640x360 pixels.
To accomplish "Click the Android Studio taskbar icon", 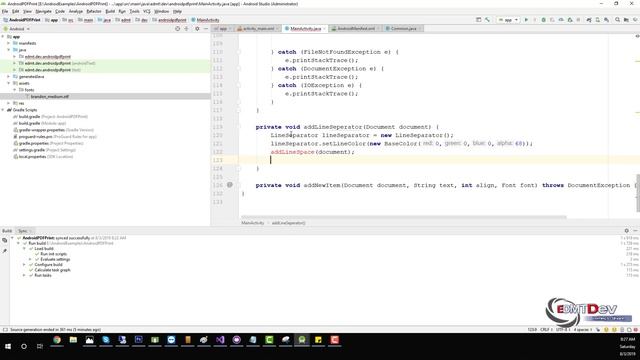I will [x=302, y=340].
